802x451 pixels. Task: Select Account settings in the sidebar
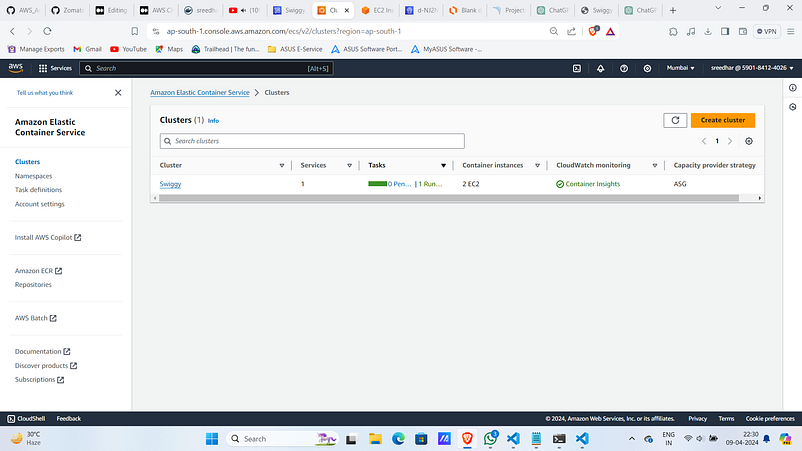(39, 204)
